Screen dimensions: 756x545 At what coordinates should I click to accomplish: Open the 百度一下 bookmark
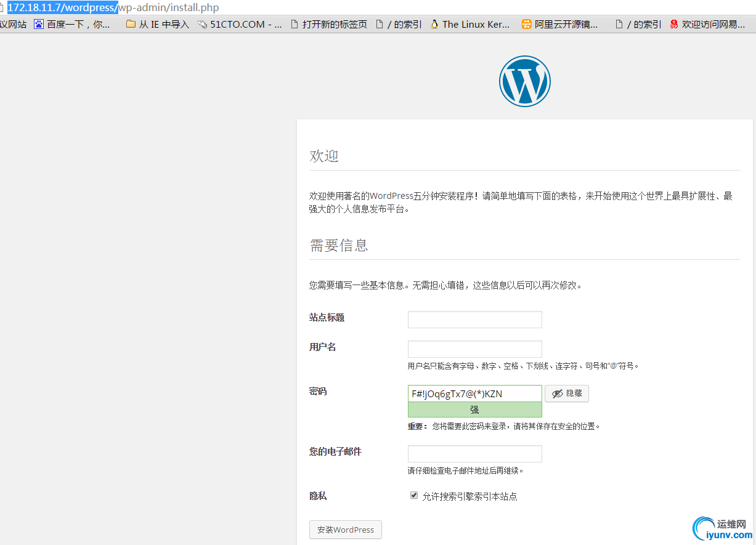(73, 25)
